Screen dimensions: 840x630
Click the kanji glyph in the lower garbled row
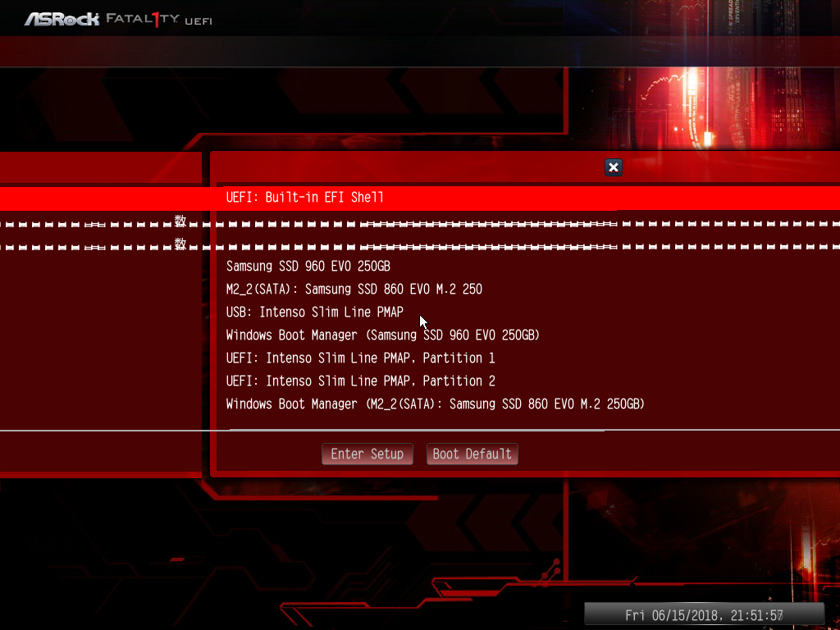tap(180, 244)
